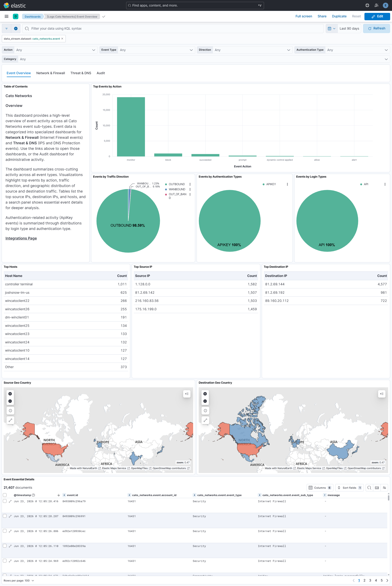Open the Category filter dropdown
The image size is (392, 586).
click(204, 59)
